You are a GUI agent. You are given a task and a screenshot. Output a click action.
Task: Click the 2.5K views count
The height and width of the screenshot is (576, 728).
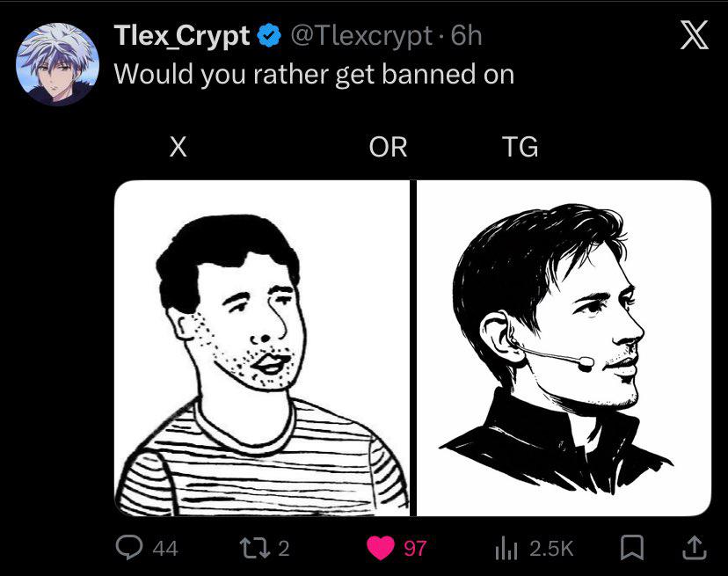[551, 549]
